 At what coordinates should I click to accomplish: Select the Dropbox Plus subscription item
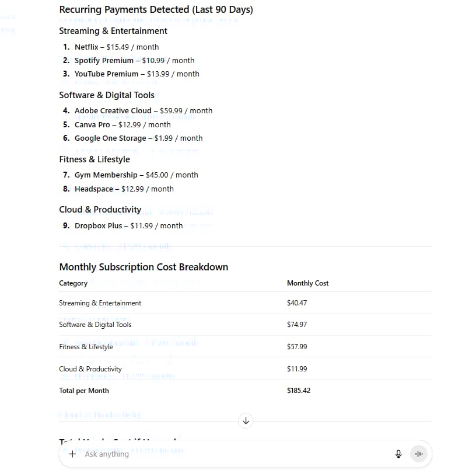(x=128, y=225)
